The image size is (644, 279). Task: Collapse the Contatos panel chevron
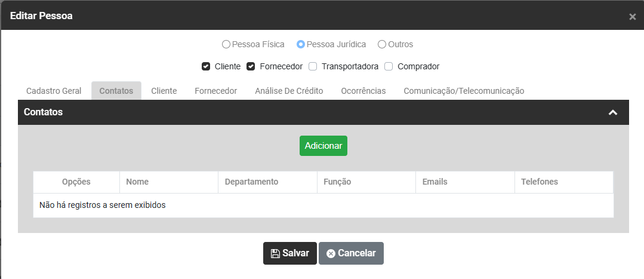pos(612,112)
